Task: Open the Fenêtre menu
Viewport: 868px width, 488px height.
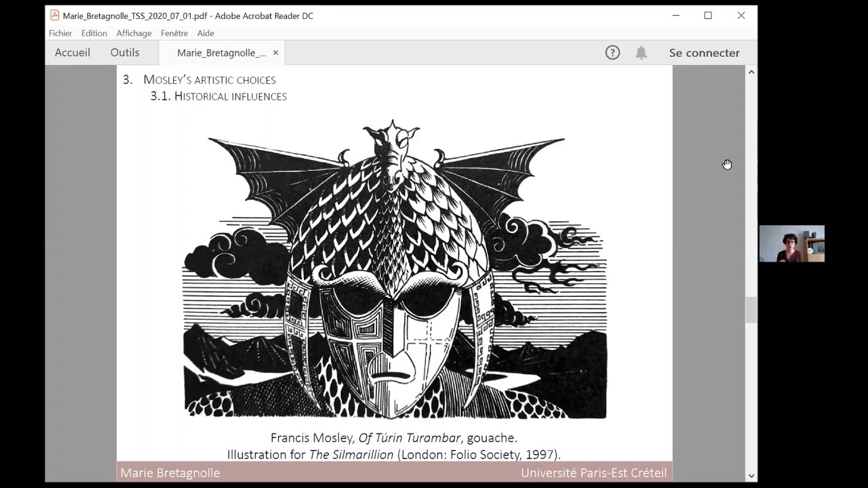Action: 174,33
